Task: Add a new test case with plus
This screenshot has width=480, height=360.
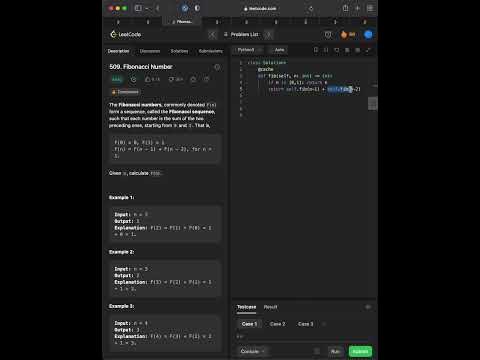Action: [x=324, y=324]
